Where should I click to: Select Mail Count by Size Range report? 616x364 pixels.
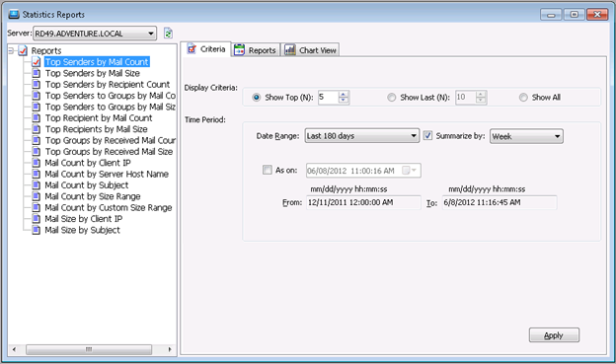coord(93,196)
